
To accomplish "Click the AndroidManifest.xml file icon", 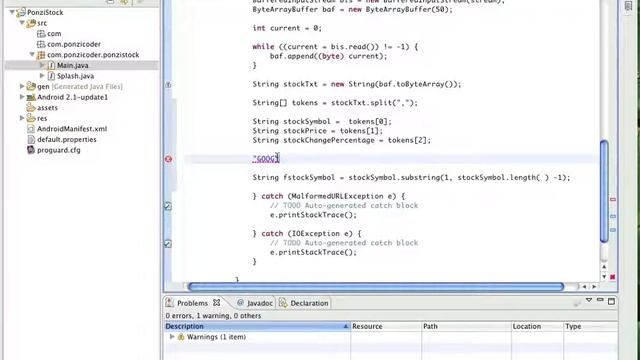I will click(31, 129).
